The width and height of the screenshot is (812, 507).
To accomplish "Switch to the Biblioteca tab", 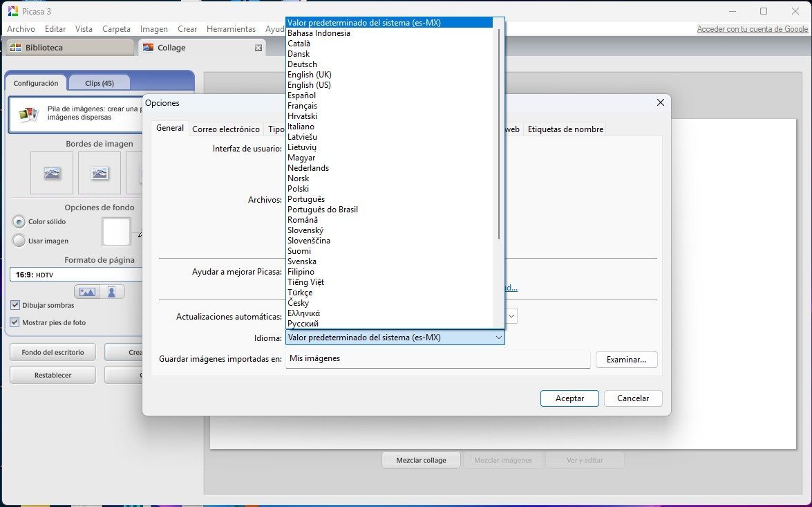I will click(x=70, y=48).
